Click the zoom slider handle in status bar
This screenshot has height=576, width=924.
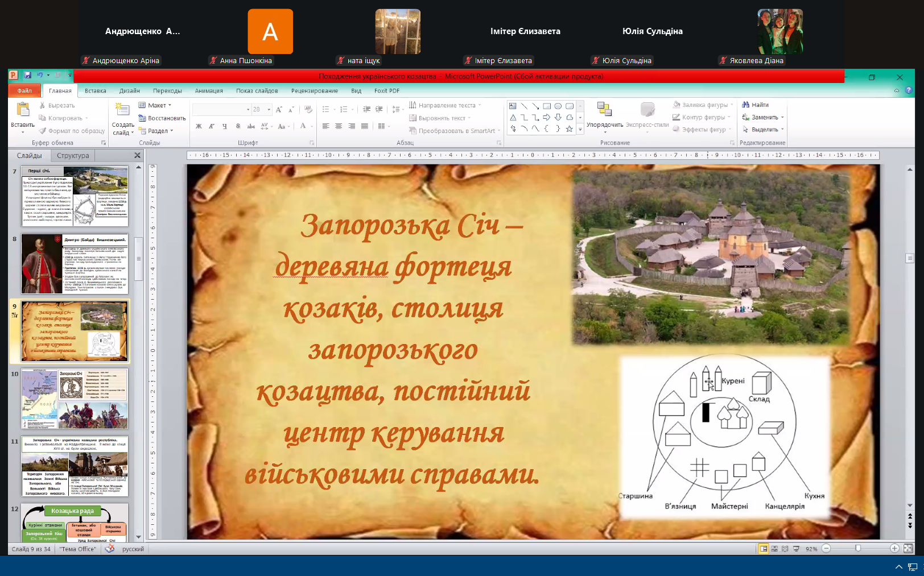coord(858,549)
